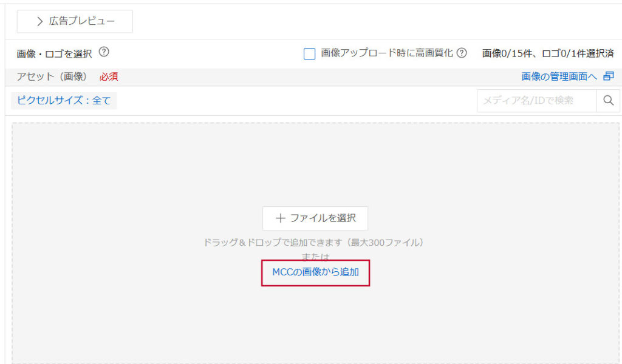Viewport: 622px width, 364px height.
Task: Click the 画像・ロゴを選択 heading
Action: coord(54,54)
